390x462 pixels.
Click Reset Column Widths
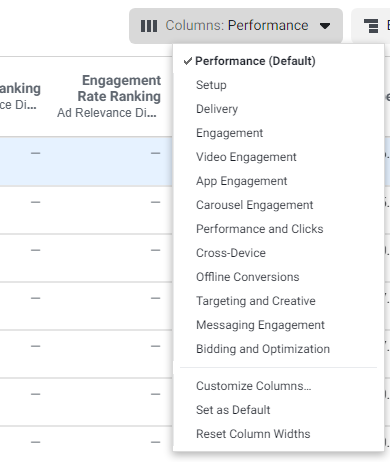click(x=253, y=434)
